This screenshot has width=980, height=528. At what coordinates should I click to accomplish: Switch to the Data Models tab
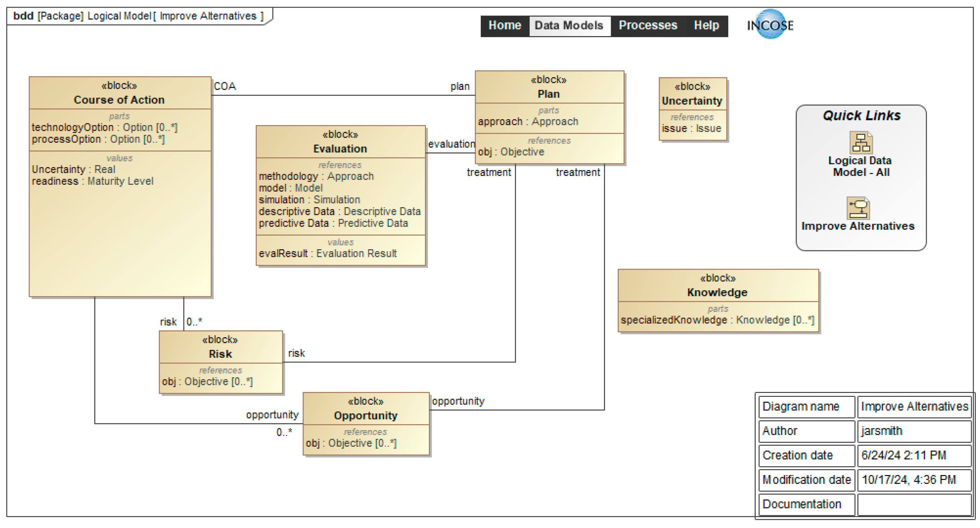coord(569,26)
